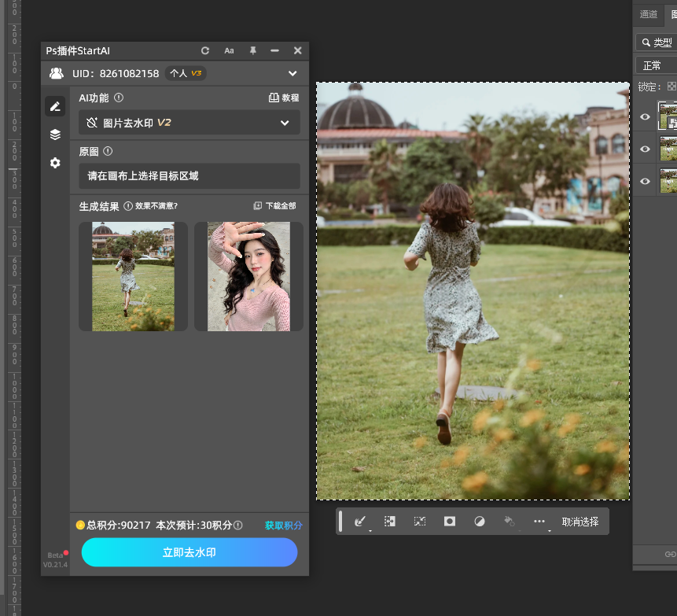Click 取消选择 in the task bar
This screenshot has width=677, height=616.
click(580, 522)
